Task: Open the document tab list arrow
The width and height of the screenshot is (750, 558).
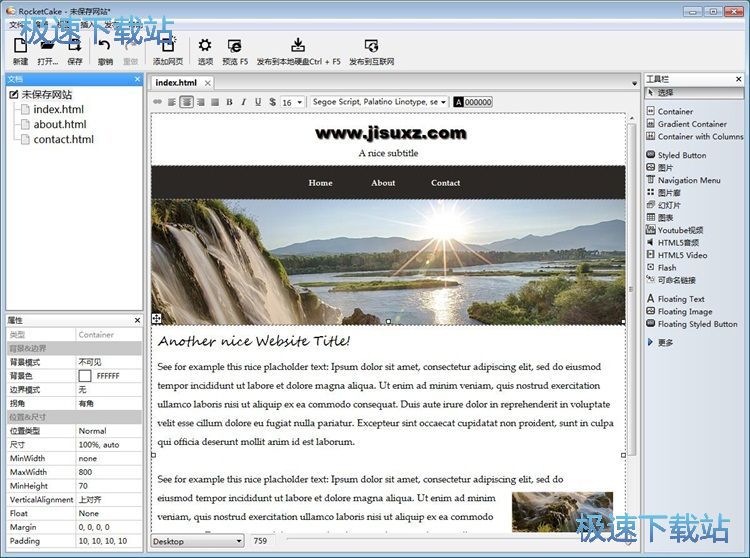Action: tap(634, 83)
